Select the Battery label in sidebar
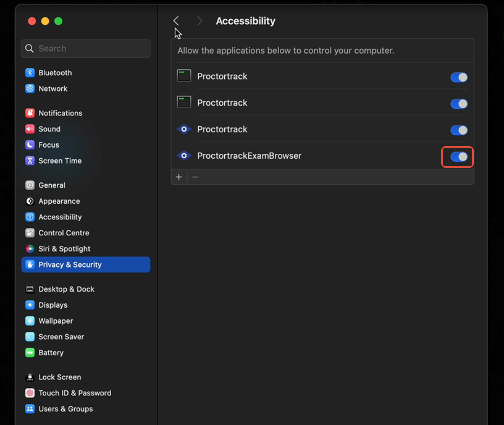Viewport: 504px width, 425px height. point(51,353)
